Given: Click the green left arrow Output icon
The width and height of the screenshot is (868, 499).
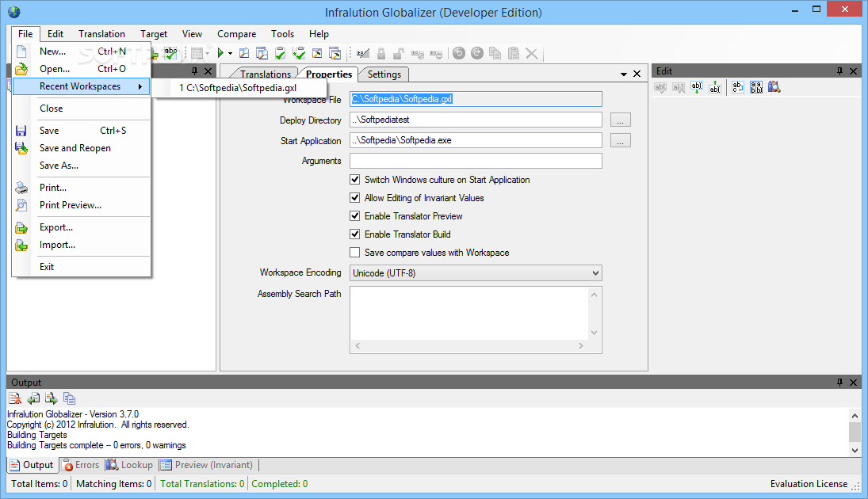Looking at the screenshot, I should pyautogui.click(x=34, y=398).
